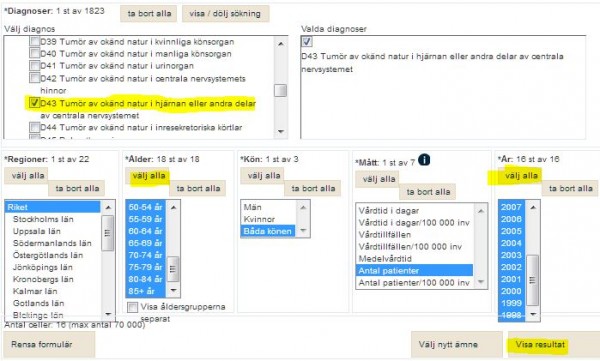Select year 2003 in the År list
Viewport: 600px width, 361px height.
pyautogui.click(x=512, y=255)
